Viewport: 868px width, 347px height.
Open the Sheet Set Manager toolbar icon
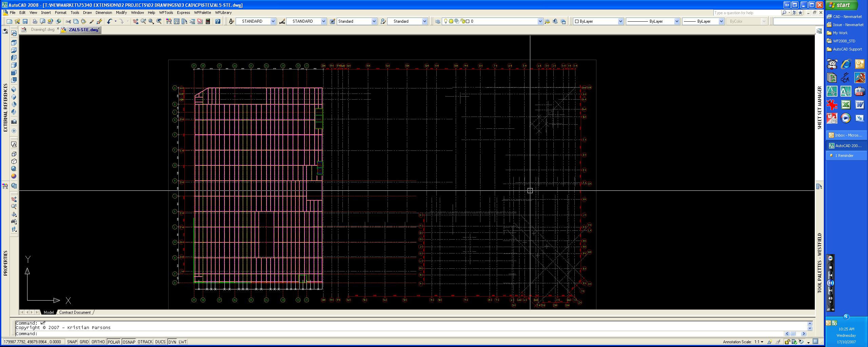pyautogui.click(x=192, y=21)
